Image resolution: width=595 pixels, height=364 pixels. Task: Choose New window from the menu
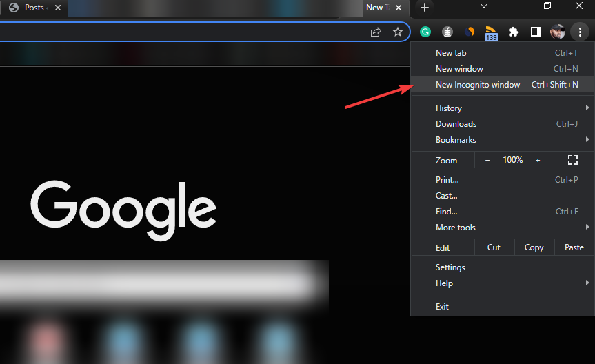click(503, 69)
